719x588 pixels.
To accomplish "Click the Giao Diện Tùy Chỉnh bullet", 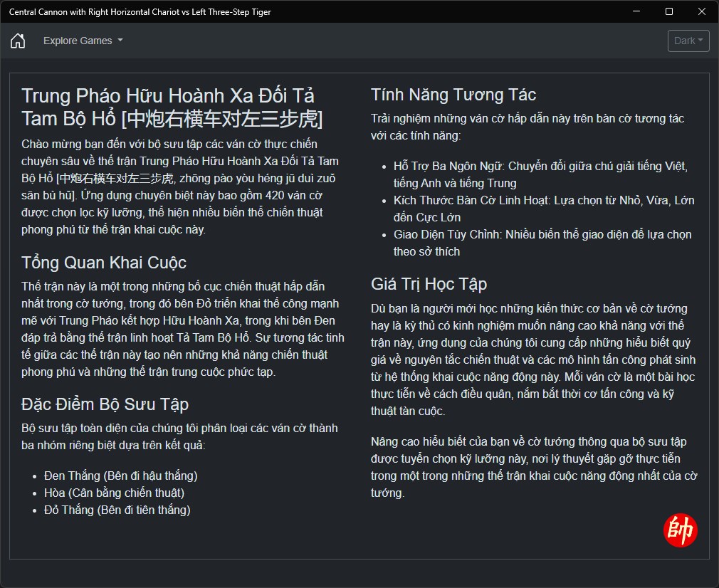I will pyautogui.click(x=542, y=243).
